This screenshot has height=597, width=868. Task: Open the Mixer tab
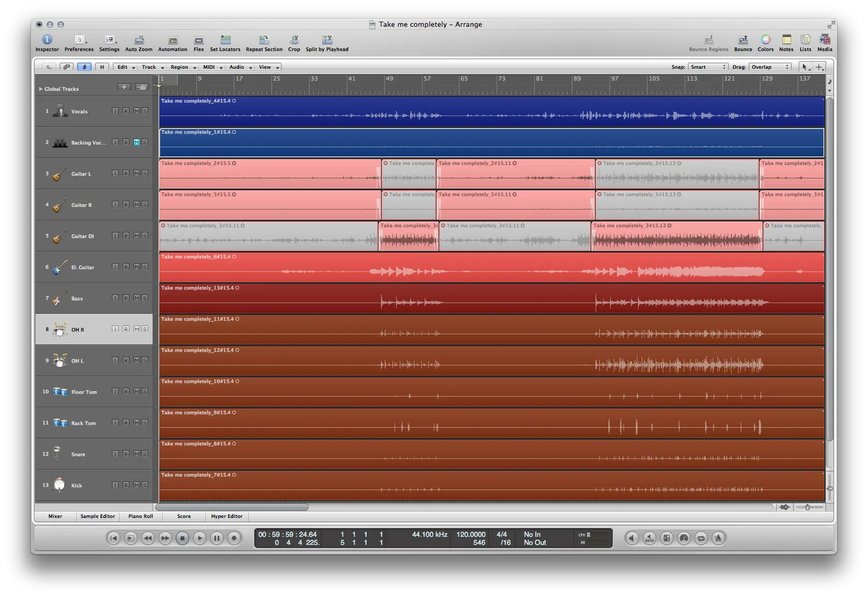(x=55, y=516)
